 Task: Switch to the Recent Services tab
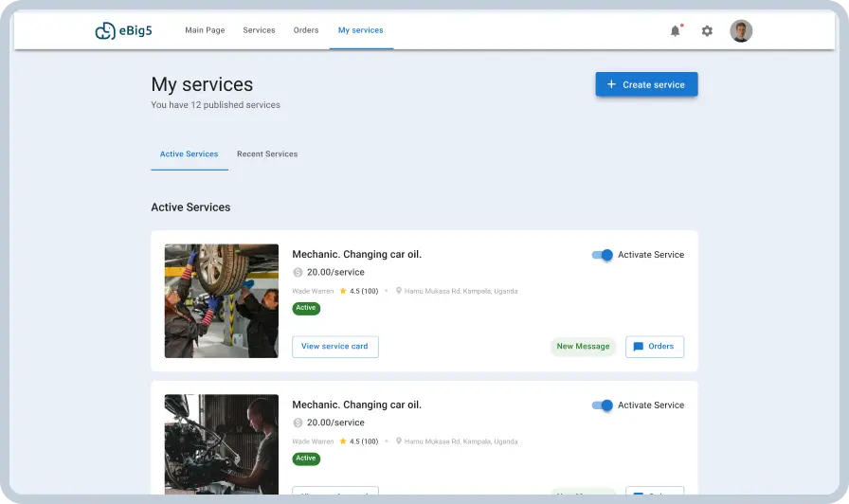pyautogui.click(x=267, y=154)
